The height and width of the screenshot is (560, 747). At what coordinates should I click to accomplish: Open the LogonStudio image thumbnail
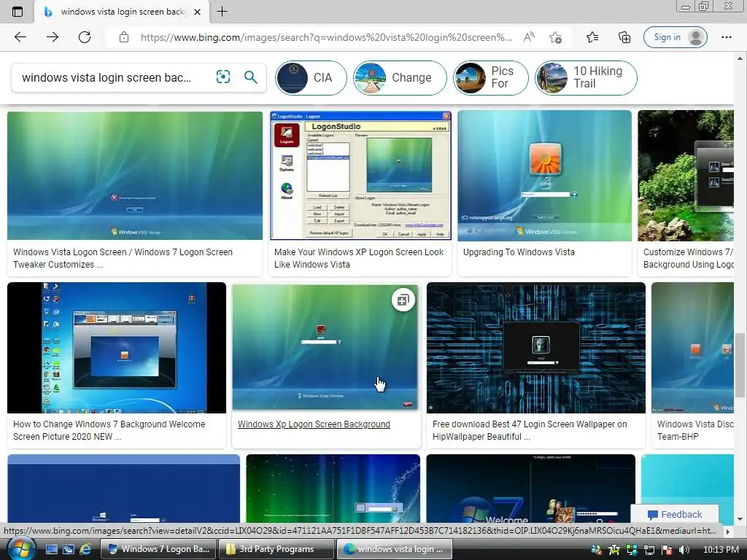click(x=360, y=175)
